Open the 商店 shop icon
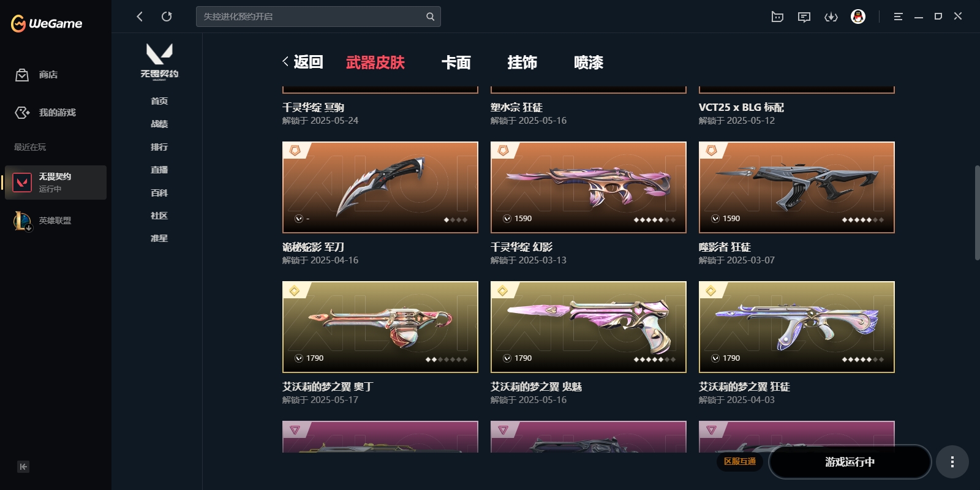 22,75
